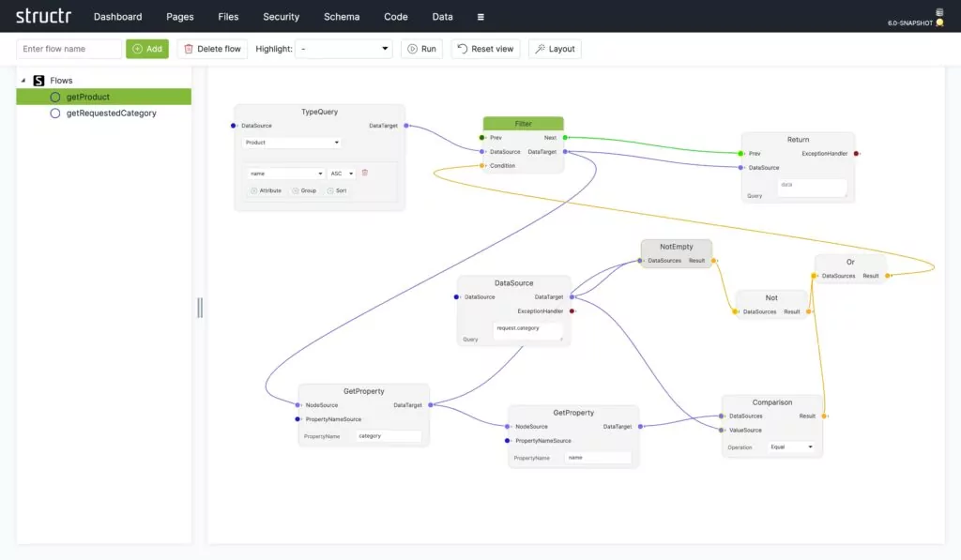Click the NotEmpty DataSources input port
Viewport: 961px width, 560px height.
640,261
